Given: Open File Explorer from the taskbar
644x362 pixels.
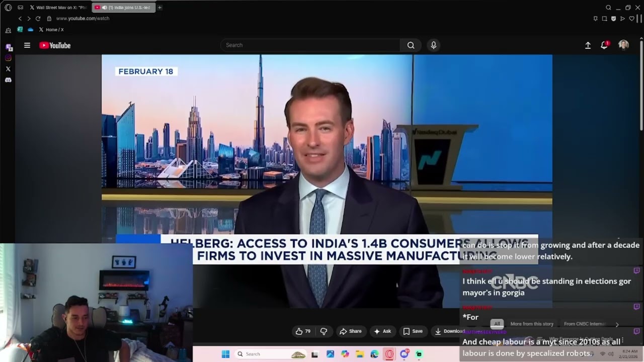Looking at the screenshot, I should (360, 354).
